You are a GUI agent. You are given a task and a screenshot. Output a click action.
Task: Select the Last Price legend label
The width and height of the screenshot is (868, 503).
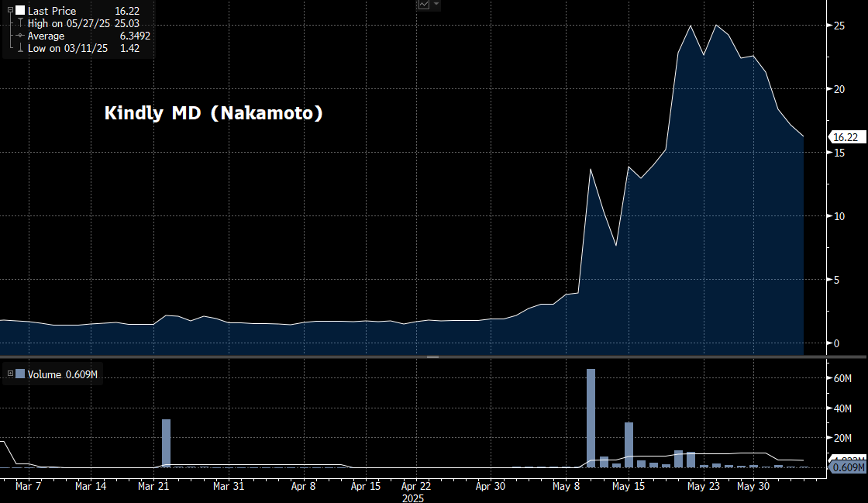tap(51, 11)
